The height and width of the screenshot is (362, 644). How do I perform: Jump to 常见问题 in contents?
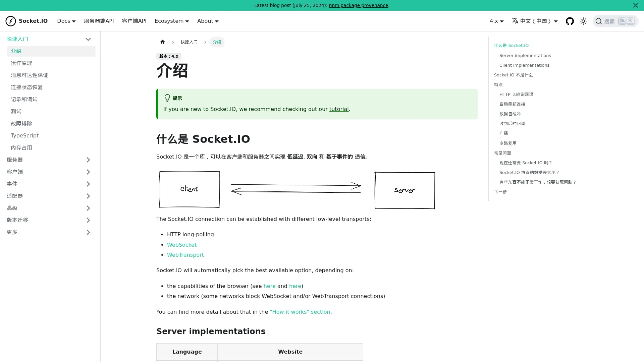click(x=502, y=153)
